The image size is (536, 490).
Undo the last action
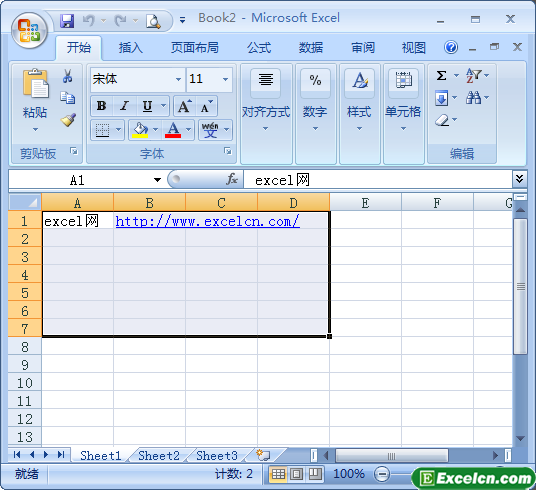tap(89, 21)
